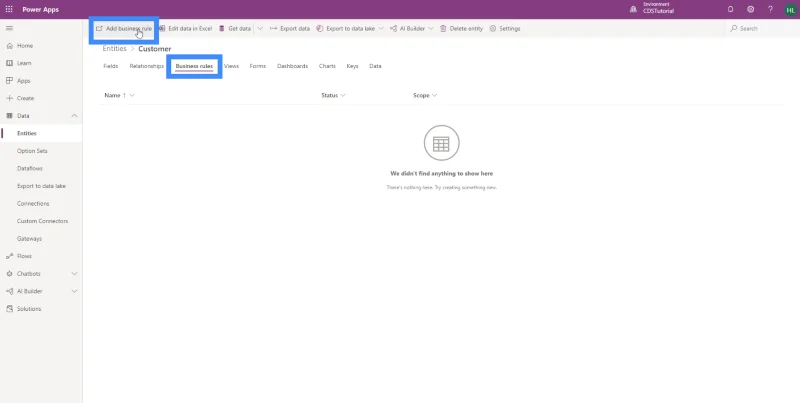
Task: Open entity Settings in toolbar
Action: pyautogui.click(x=505, y=29)
